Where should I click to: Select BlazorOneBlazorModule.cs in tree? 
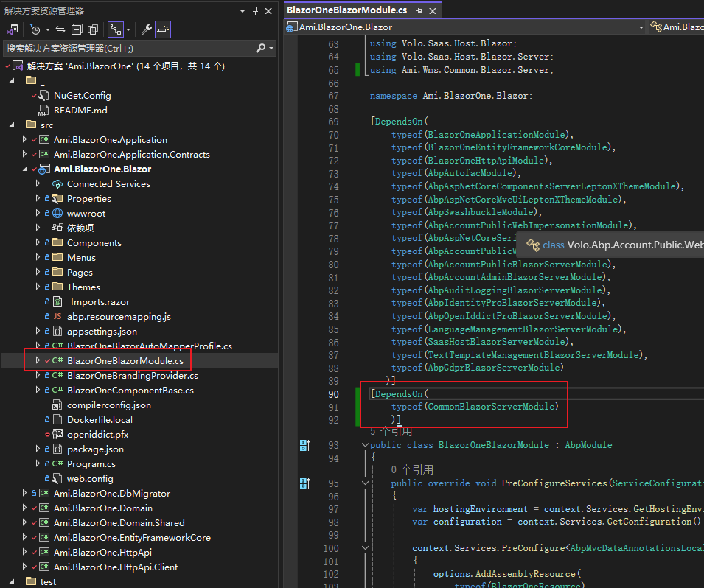(125, 361)
